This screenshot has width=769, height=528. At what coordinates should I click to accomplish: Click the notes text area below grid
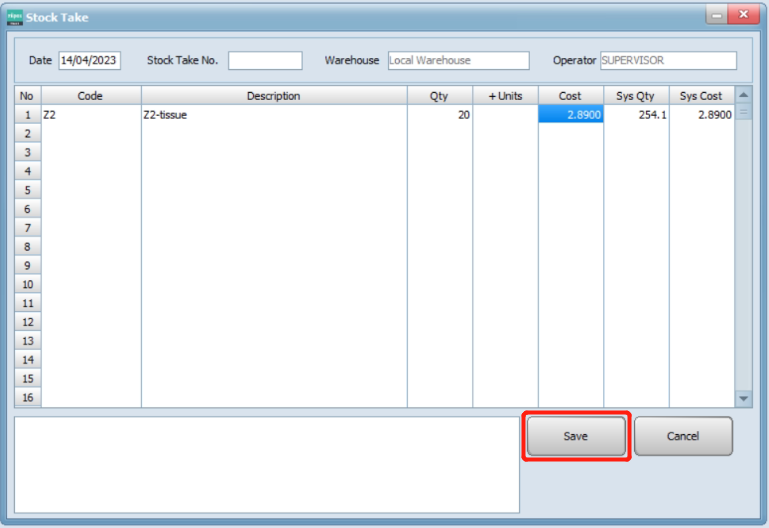click(x=267, y=464)
